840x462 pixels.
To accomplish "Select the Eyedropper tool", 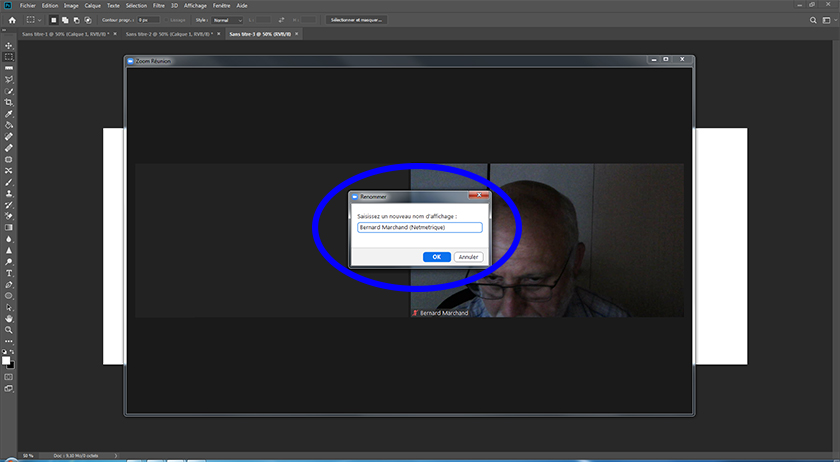I will coord(9,114).
